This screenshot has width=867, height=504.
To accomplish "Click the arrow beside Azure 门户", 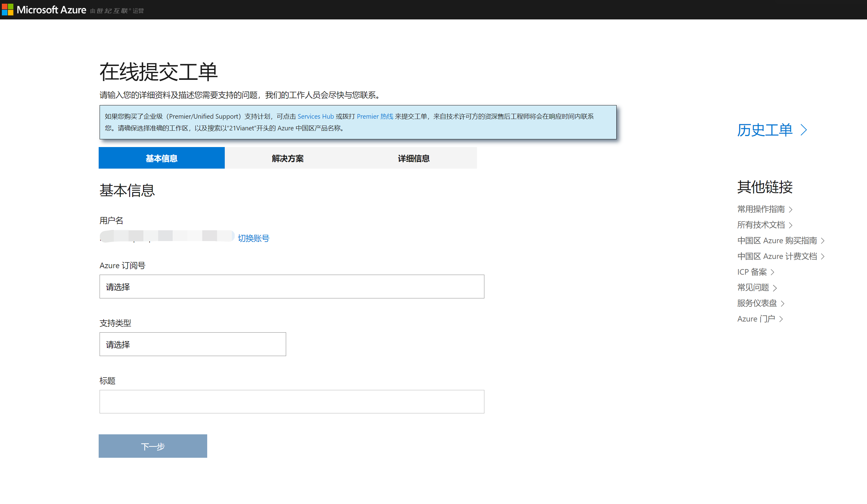I will click(x=781, y=319).
